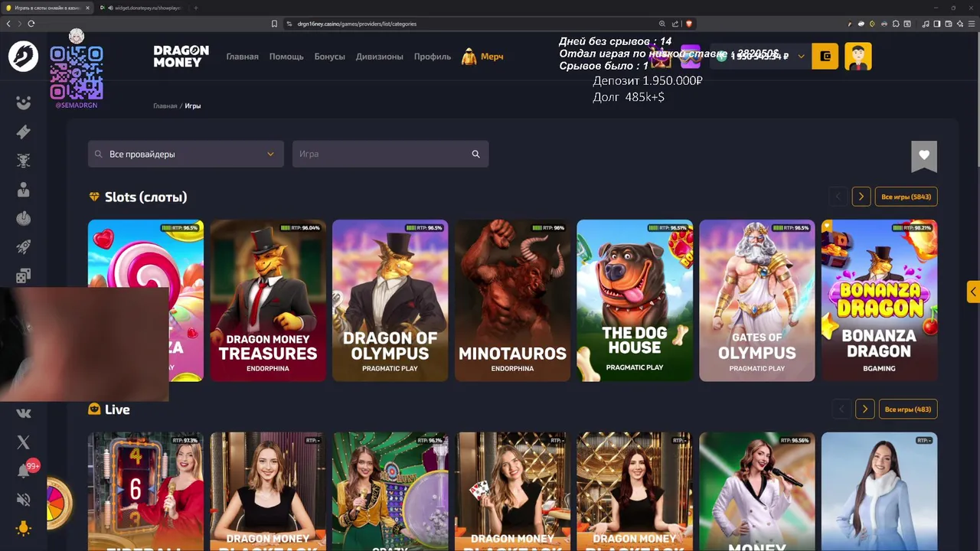The height and width of the screenshot is (551, 980).
Task: Toggle the muted sound speaker icon
Action: point(24,500)
